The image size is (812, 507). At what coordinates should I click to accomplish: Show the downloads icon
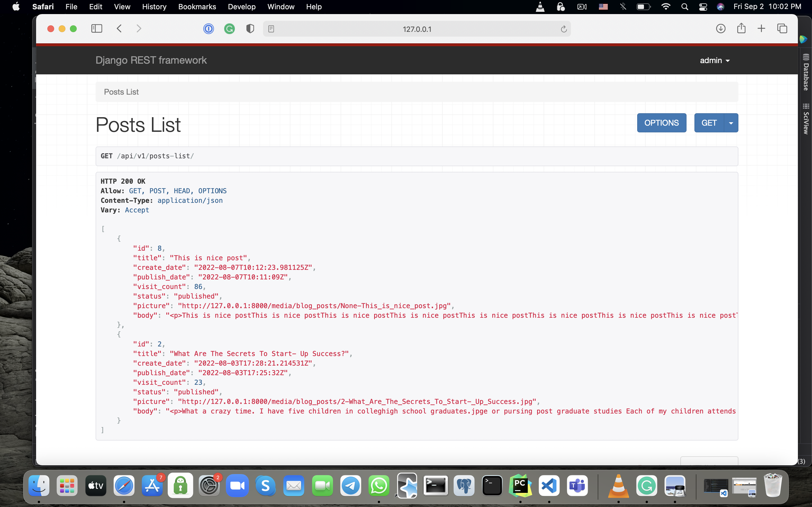click(x=720, y=28)
